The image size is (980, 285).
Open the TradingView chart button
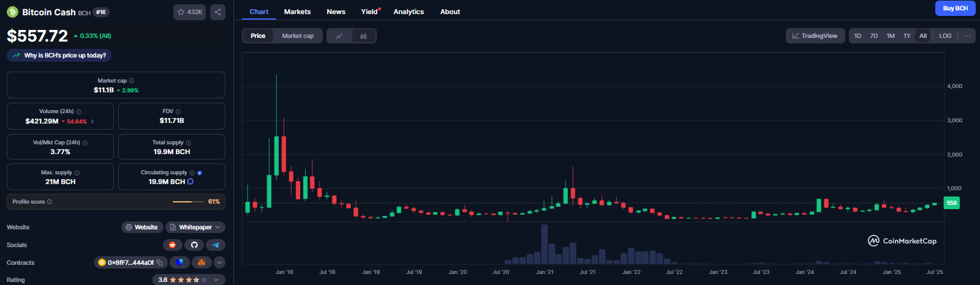pos(815,36)
